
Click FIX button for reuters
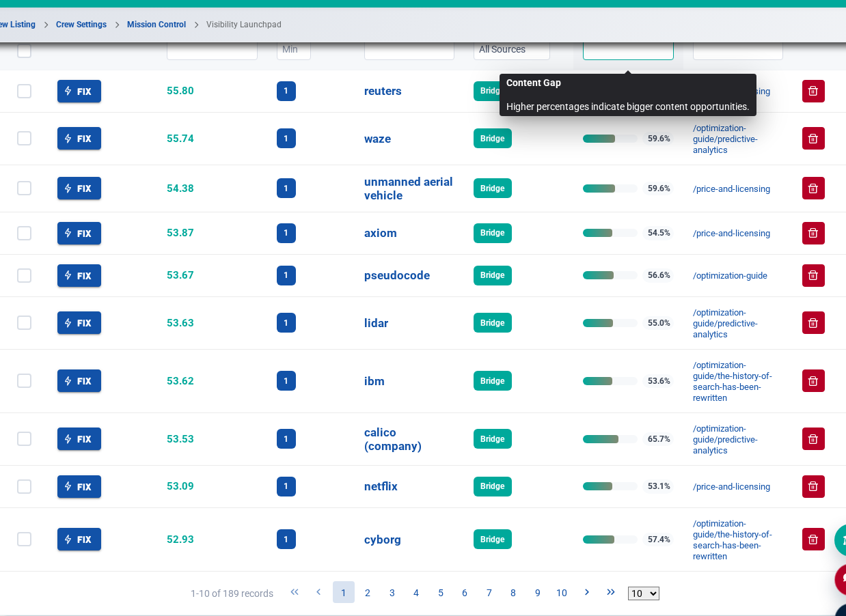point(79,91)
